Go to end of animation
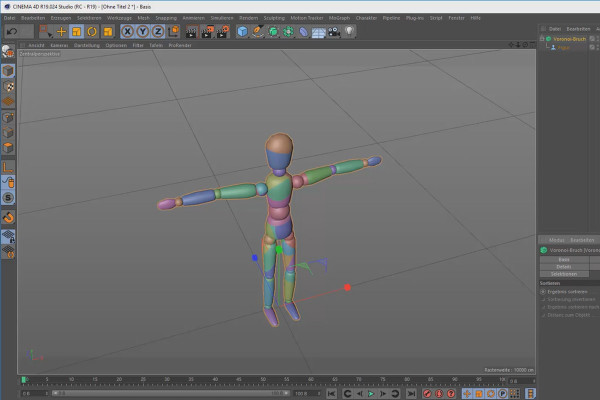Image resolution: width=600 pixels, height=400 pixels. [x=411, y=393]
